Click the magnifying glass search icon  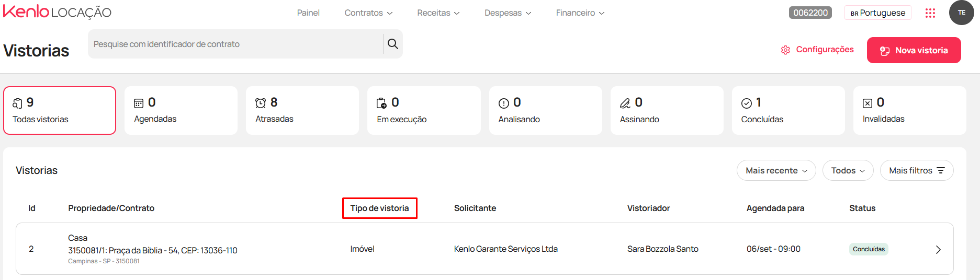point(393,44)
